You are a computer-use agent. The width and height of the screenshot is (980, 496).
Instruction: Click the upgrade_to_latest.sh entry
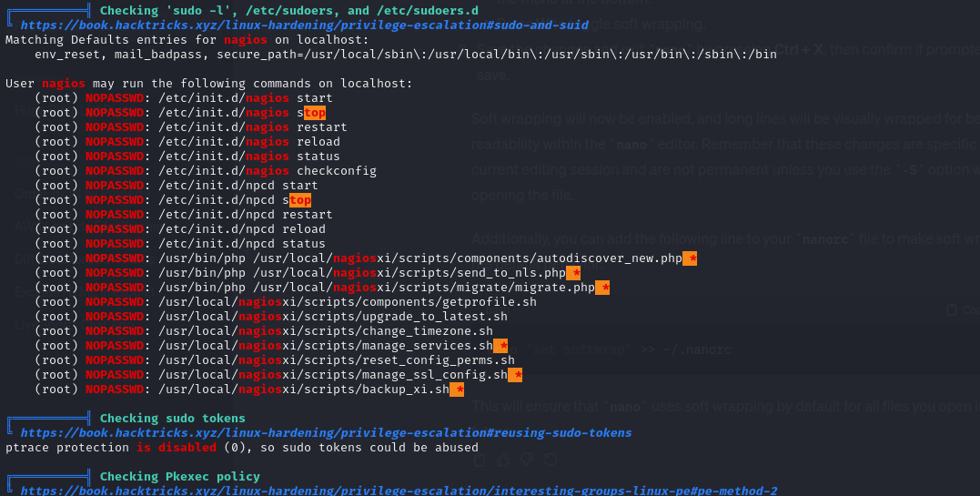click(271, 316)
